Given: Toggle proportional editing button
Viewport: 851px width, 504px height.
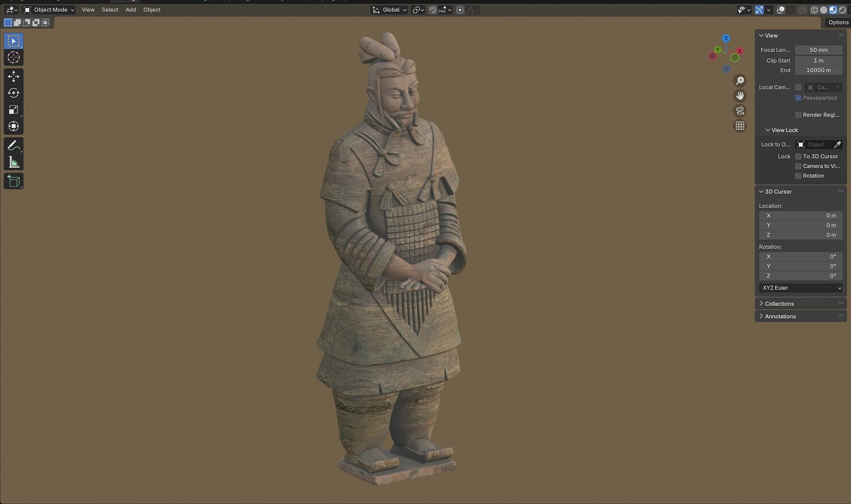Looking at the screenshot, I should (460, 10).
